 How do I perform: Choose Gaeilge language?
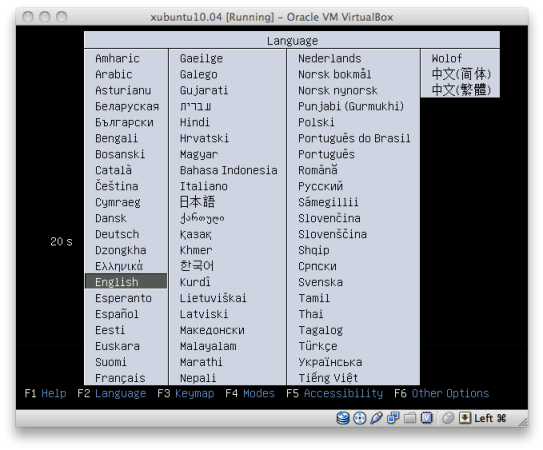point(201,58)
